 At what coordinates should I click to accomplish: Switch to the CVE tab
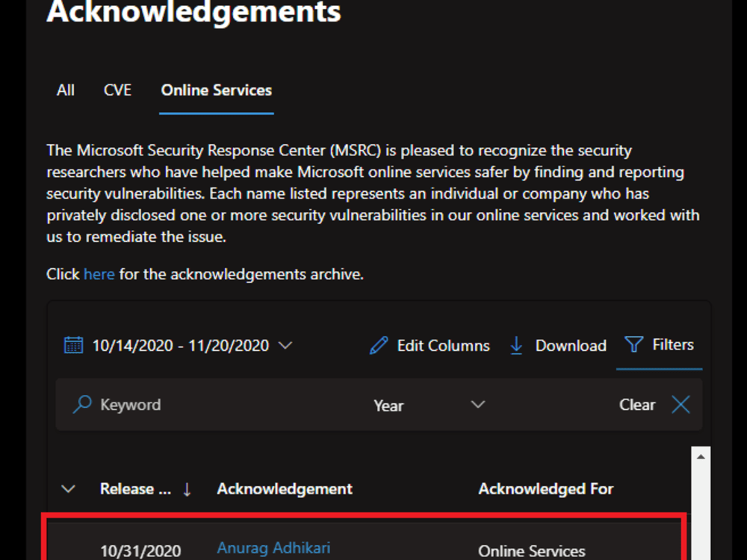pos(117,90)
